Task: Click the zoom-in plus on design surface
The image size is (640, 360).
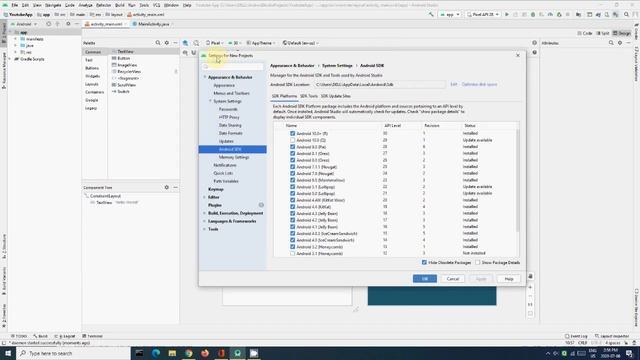Action: click(530, 287)
